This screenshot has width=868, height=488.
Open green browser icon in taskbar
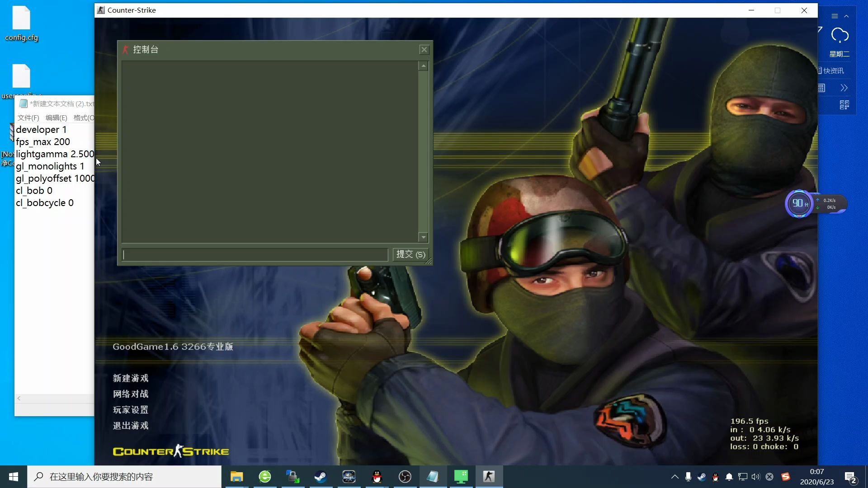click(265, 477)
